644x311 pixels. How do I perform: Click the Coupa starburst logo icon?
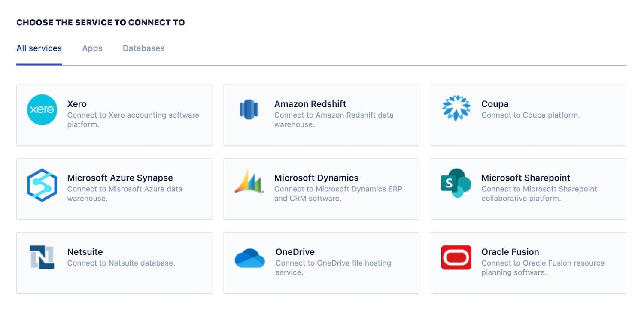tap(456, 108)
